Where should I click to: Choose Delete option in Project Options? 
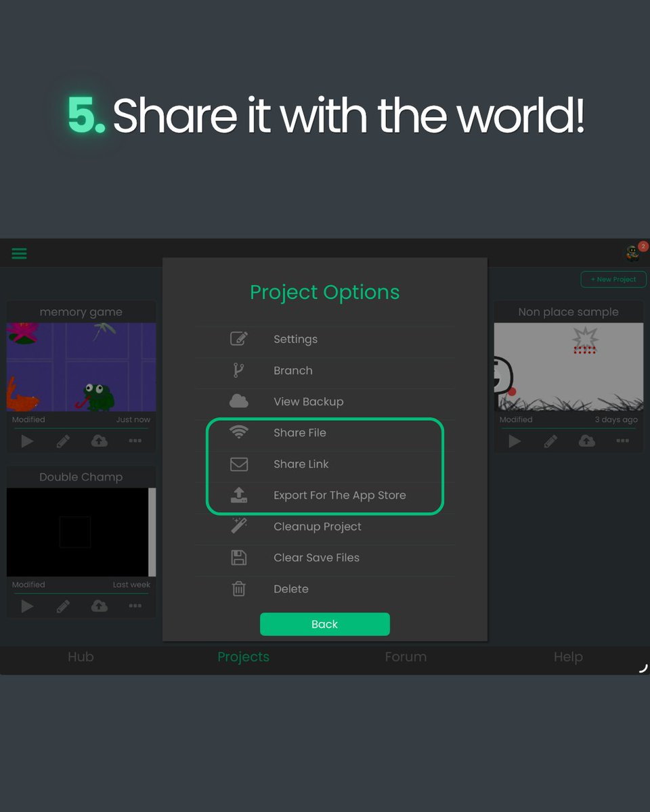tap(325, 589)
